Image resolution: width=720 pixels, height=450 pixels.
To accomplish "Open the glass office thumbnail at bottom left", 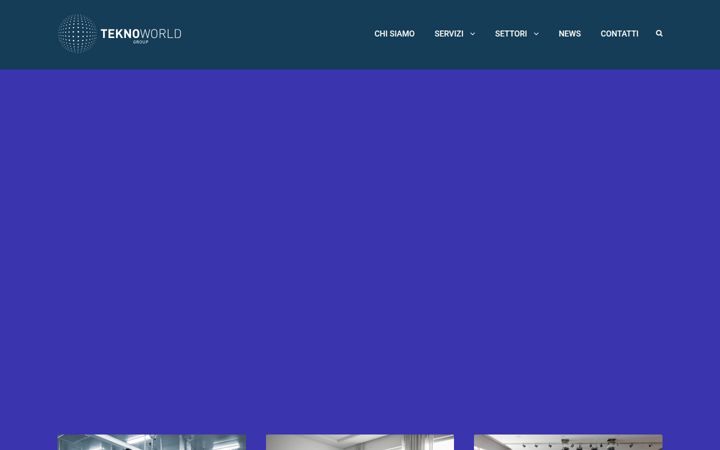I will (x=152, y=442).
